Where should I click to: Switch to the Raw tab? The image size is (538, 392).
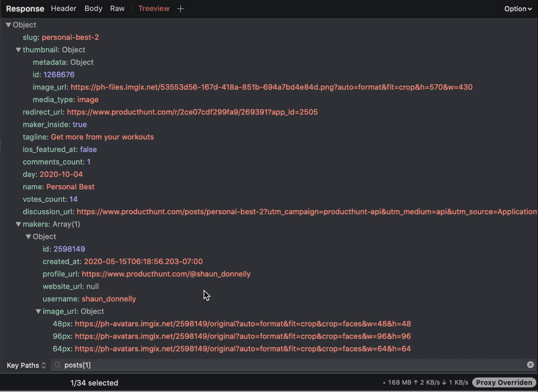117,9
